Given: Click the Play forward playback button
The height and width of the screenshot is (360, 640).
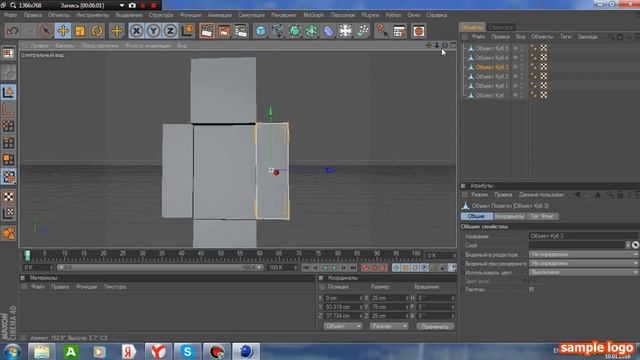Looking at the screenshot, I should 334,267.
